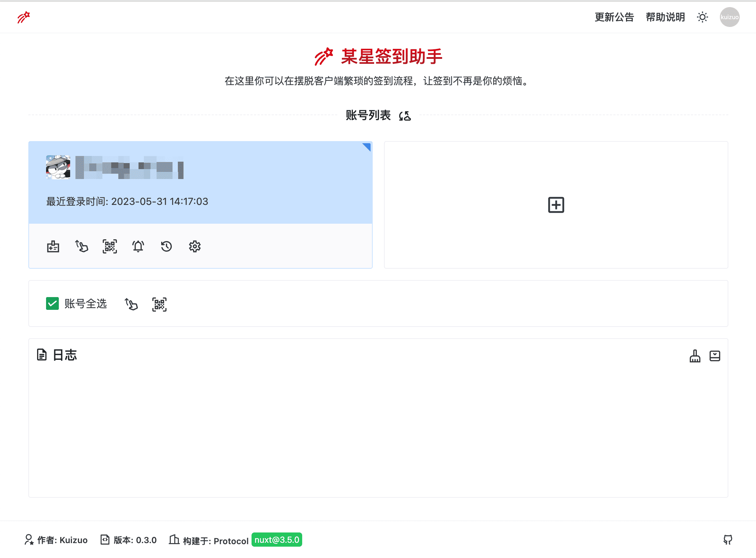Click the green nuxt badge color swatch
Viewport: 756px width, 558px height.
pyautogui.click(x=277, y=540)
